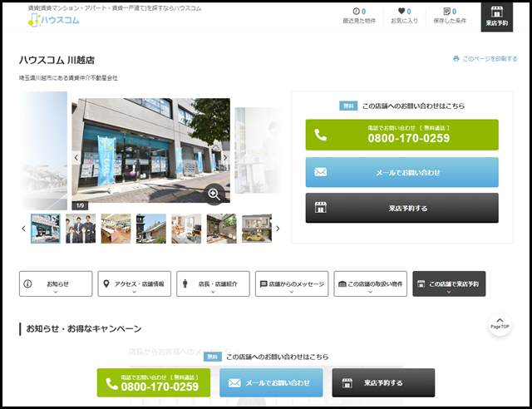Select yellow car building thumbnail
Image resolution: width=532 pixels, height=409 pixels.
coord(257,229)
